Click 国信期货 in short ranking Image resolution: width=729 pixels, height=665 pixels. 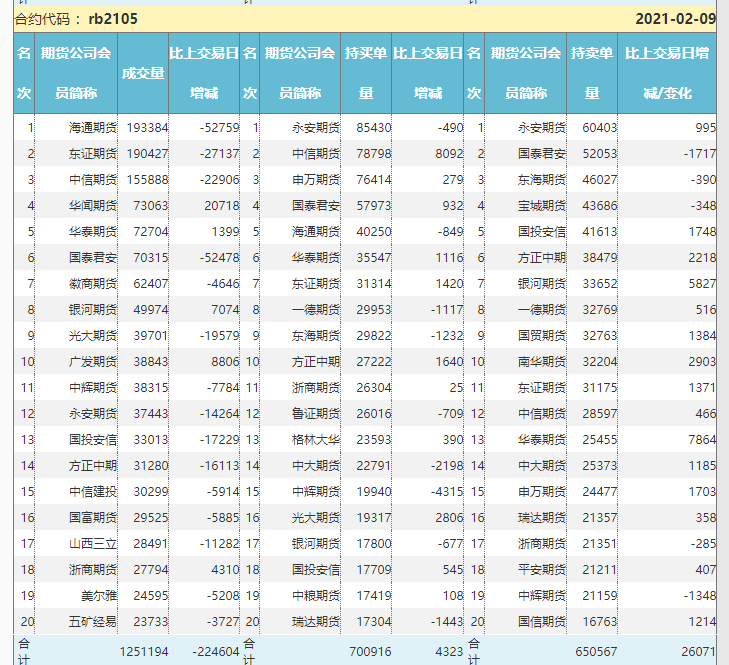(x=542, y=622)
